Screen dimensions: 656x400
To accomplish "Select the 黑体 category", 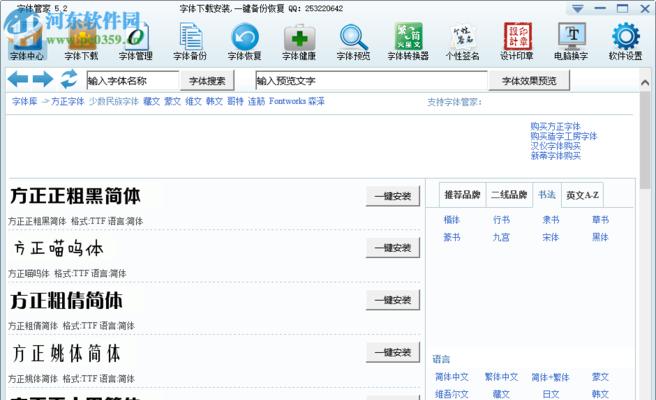I will 600,237.
